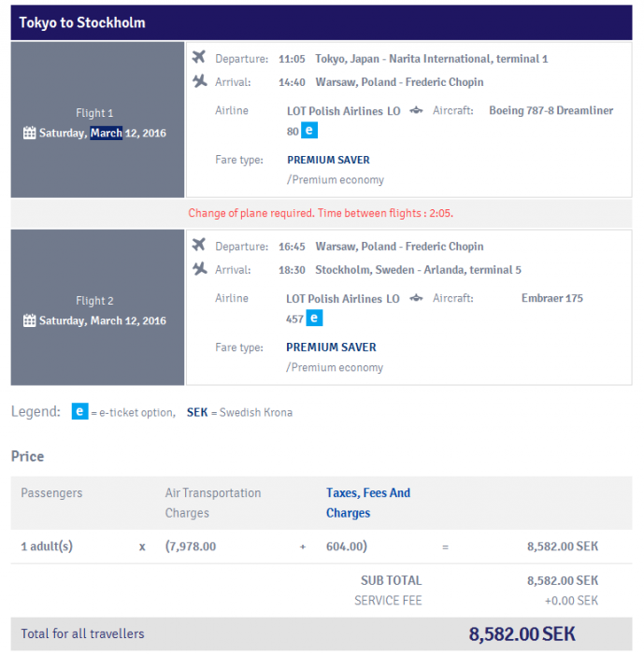The height and width of the screenshot is (654, 644).
Task: Click the Flight 2 arrival plane icon
Action: (198, 269)
